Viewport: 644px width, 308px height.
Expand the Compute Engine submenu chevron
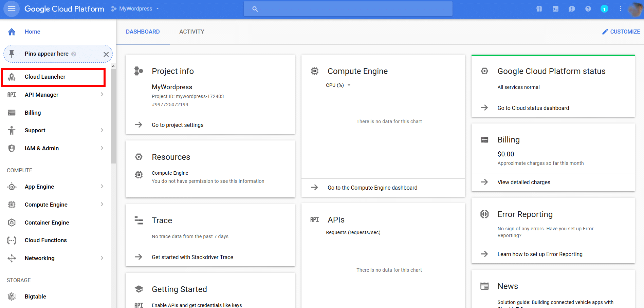102,204
